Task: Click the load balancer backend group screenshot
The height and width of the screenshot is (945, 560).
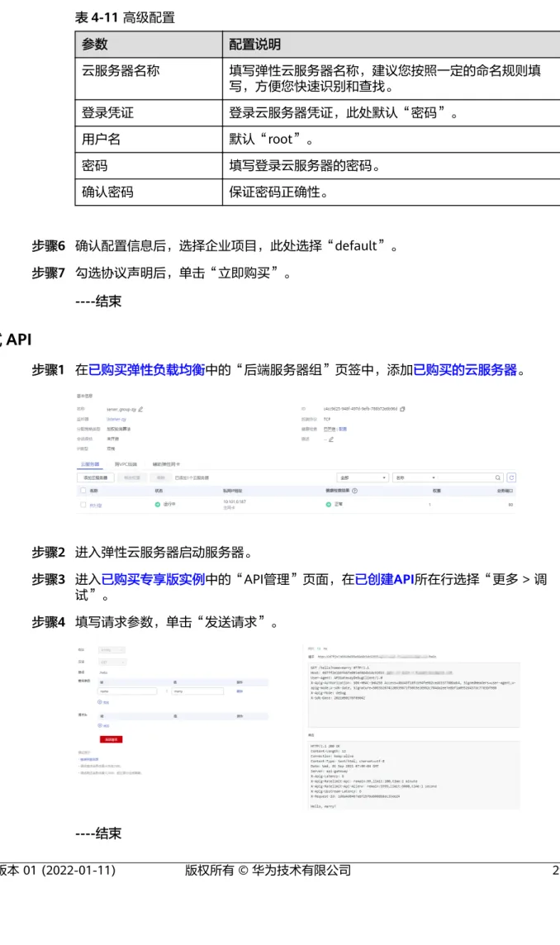Action: pos(296,452)
